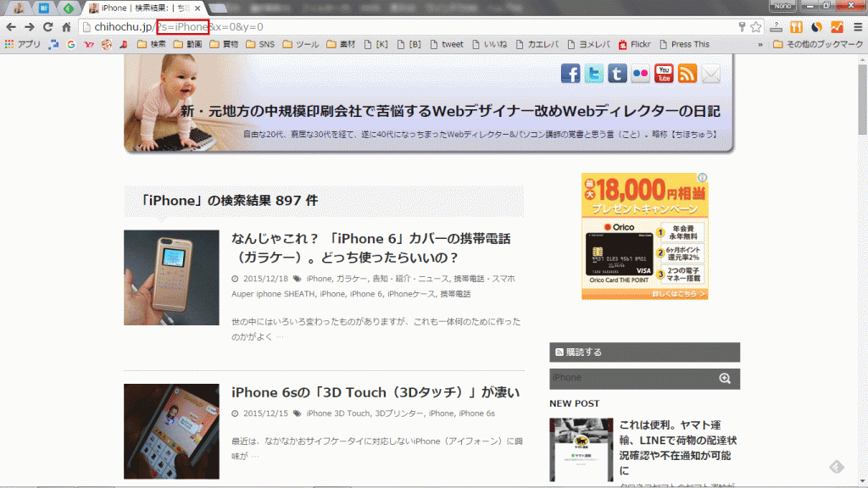This screenshot has width=868, height=488.
Task: Click the Flickr dots icon in the header
Action: [x=640, y=74]
